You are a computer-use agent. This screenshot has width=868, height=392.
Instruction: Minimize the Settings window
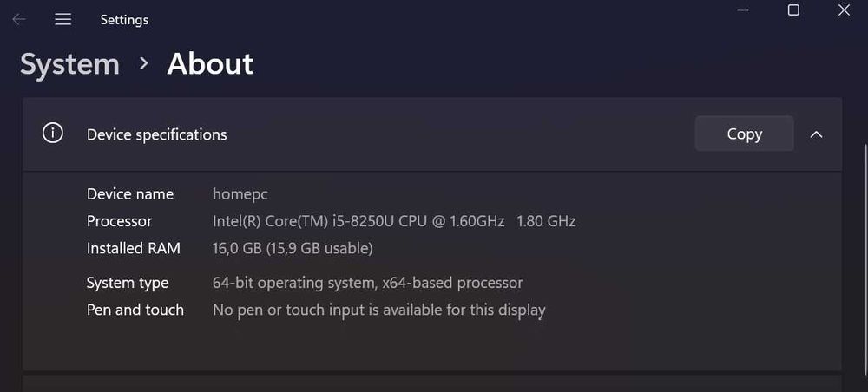point(743,10)
